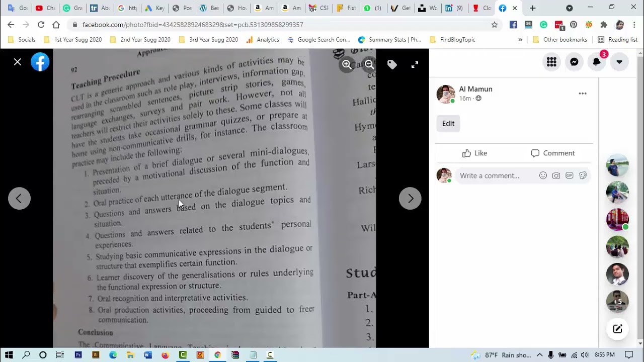Open the Analytics bookmark
The width and height of the screenshot is (644, 362).
[x=263, y=40]
